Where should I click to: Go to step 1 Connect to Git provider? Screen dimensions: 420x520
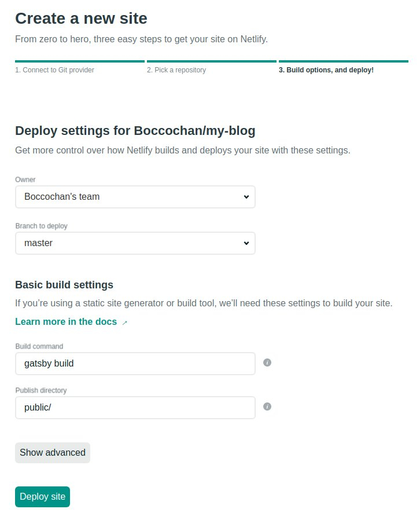54,70
